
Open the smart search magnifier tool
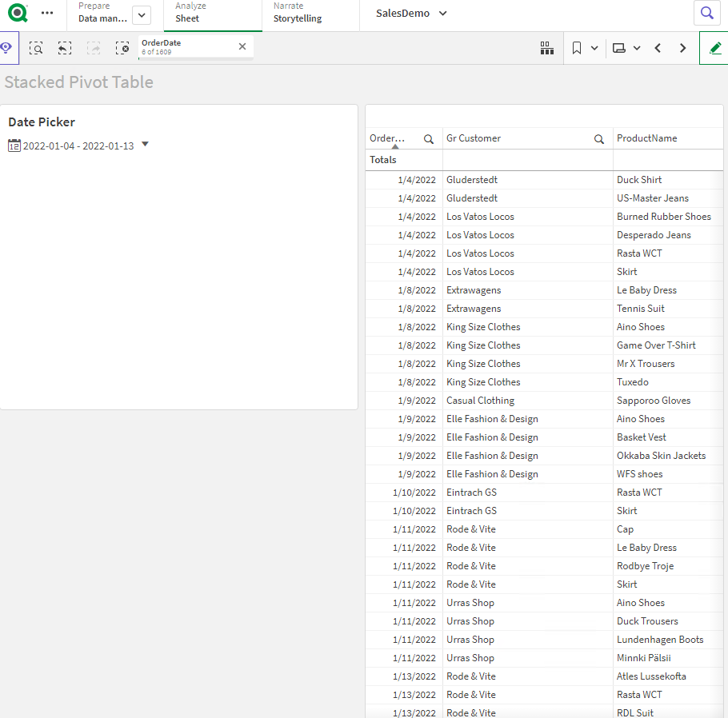[x=36, y=48]
